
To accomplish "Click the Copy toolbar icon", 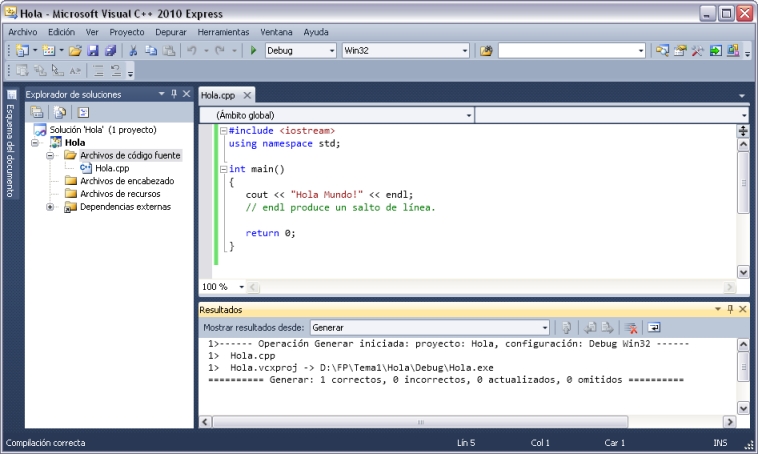I will [151, 50].
